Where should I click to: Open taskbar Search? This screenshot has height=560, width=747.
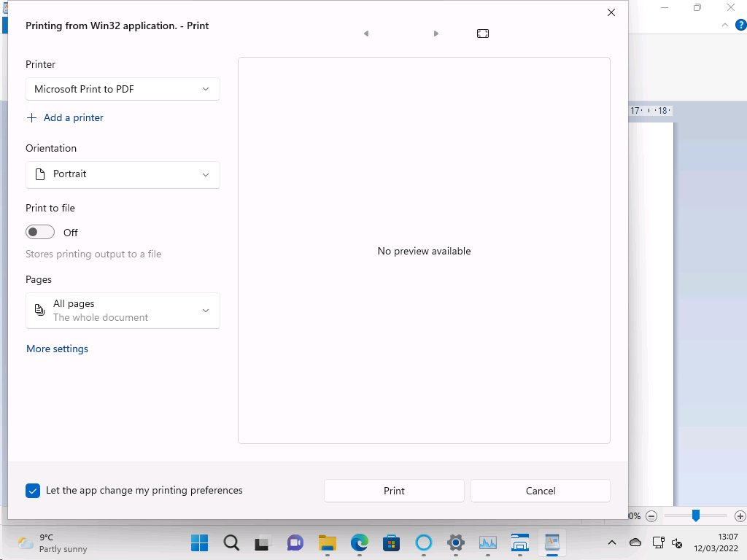pyautogui.click(x=231, y=542)
